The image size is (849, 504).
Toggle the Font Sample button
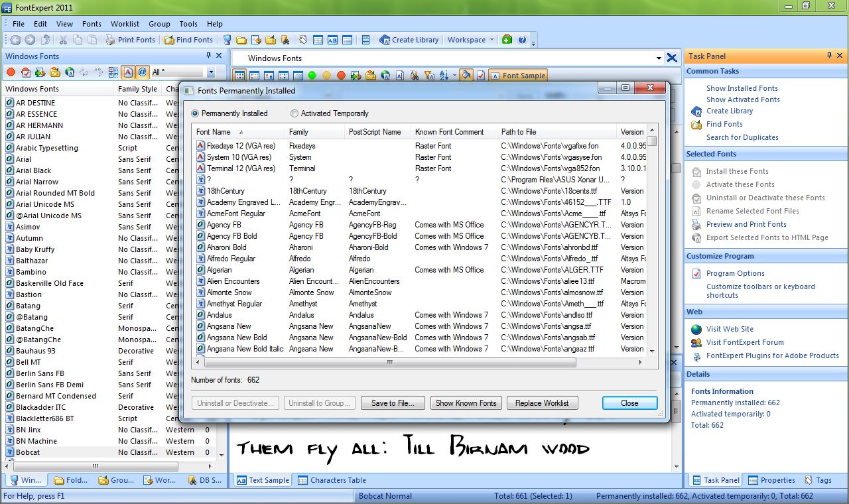coord(518,76)
